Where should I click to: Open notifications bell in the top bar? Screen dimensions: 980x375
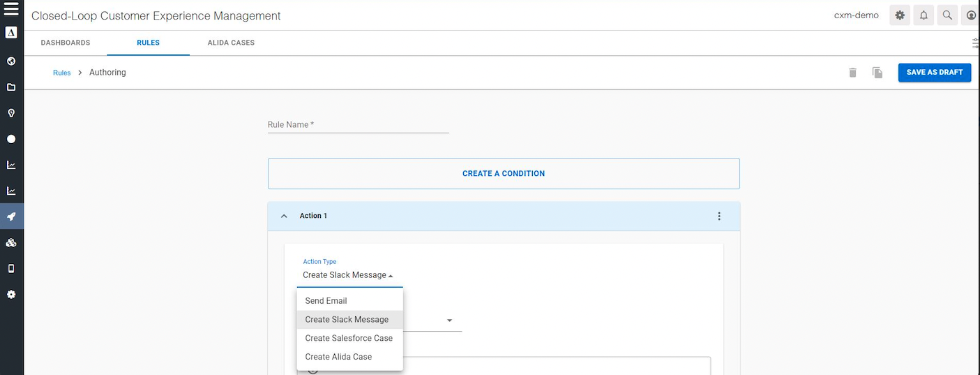point(924,15)
